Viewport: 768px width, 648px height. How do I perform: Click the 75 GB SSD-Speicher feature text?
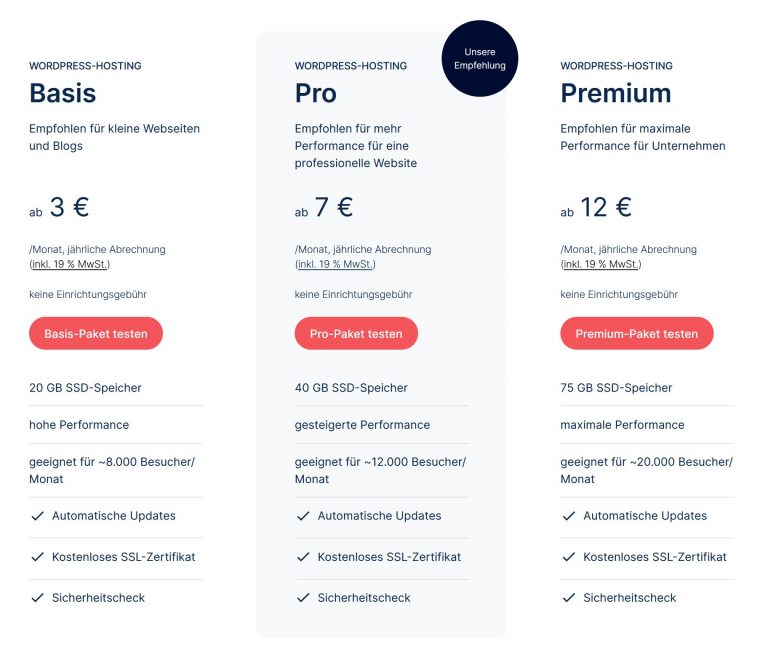(x=616, y=388)
